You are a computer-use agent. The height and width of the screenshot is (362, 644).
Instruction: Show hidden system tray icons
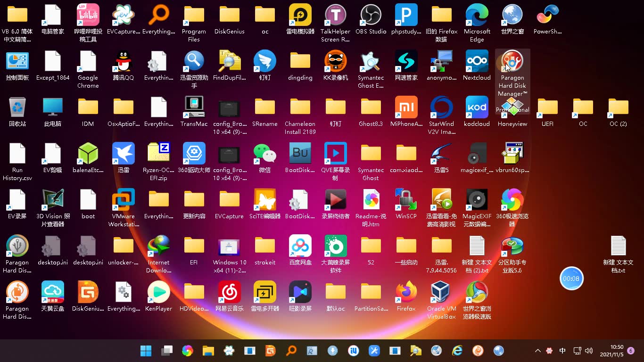click(537, 351)
